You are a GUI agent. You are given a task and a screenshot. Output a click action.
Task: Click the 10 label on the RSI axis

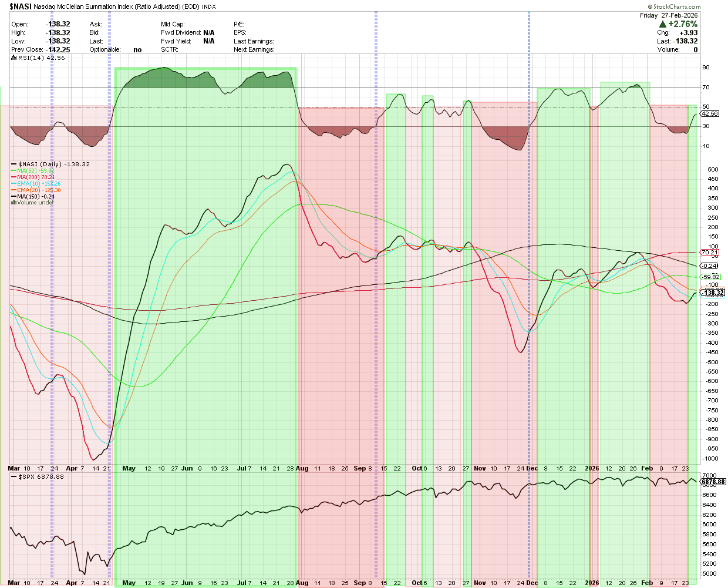(706, 146)
